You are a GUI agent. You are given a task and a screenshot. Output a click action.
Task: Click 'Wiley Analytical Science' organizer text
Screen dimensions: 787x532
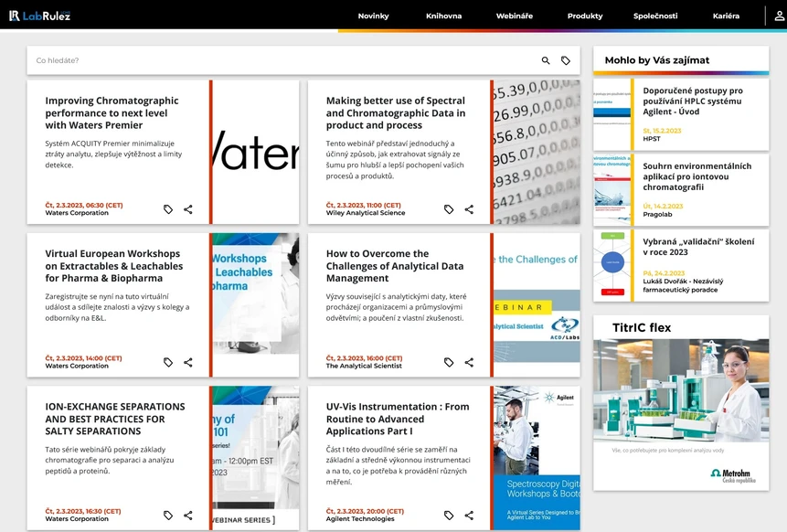pos(366,213)
